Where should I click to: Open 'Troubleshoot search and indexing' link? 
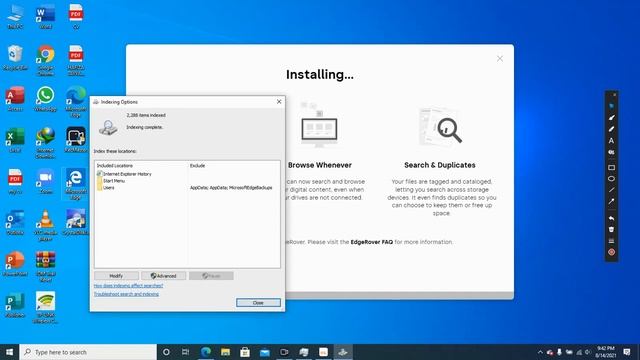coord(127,294)
